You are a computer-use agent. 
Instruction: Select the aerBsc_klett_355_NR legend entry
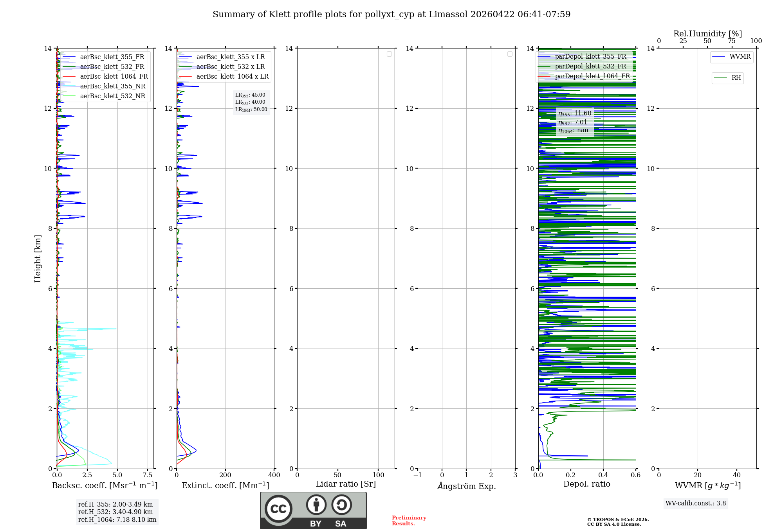pyautogui.click(x=112, y=86)
